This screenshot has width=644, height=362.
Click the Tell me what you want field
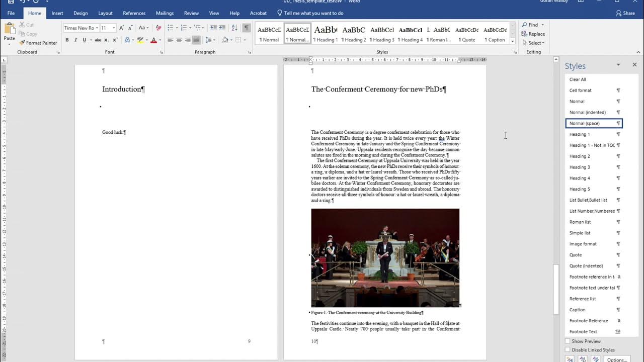[313, 13]
